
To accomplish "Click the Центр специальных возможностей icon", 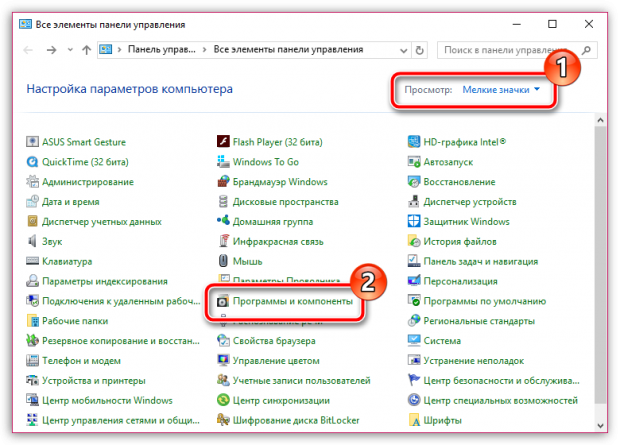I will (414, 400).
